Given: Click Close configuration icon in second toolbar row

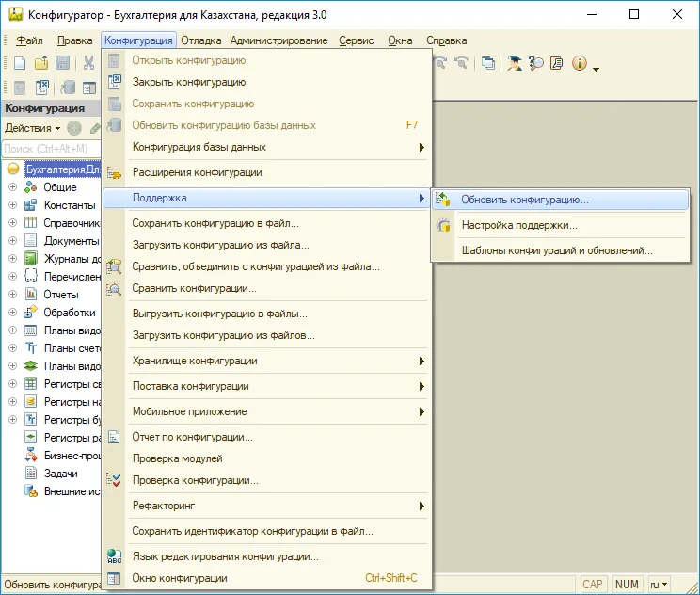Looking at the screenshot, I should click(42, 88).
